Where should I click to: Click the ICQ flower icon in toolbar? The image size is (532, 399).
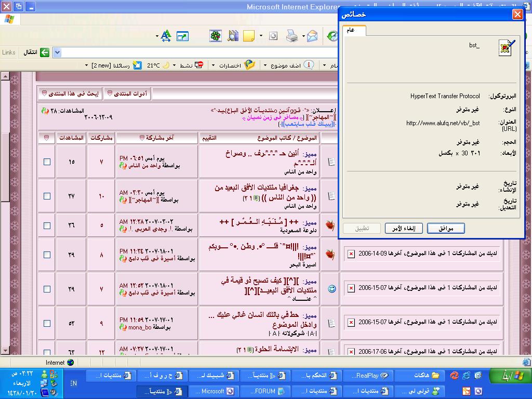click(x=216, y=36)
